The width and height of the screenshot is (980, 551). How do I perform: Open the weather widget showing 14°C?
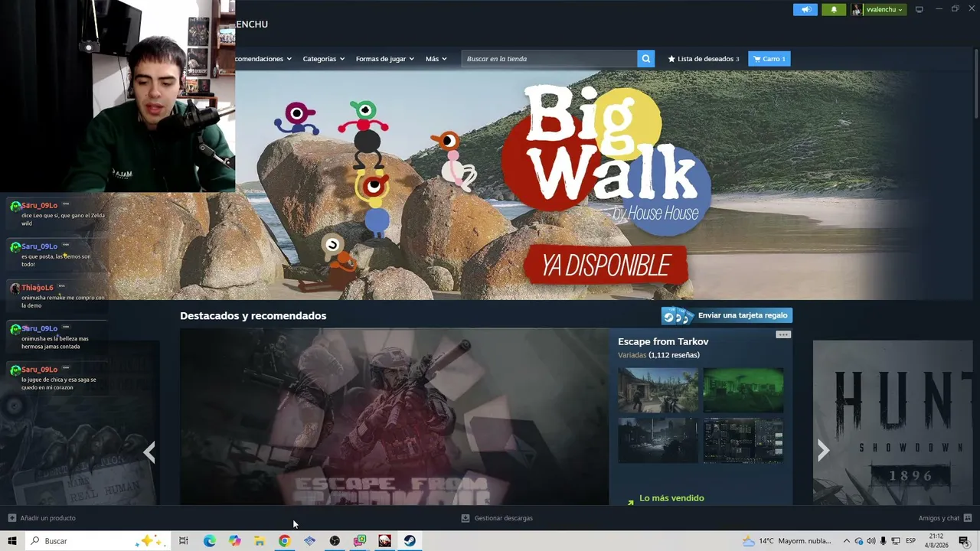coord(787,541)
